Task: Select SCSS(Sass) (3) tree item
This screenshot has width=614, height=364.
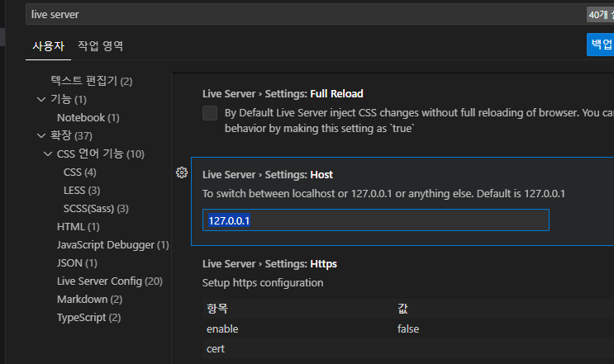Action: (96, 208)
